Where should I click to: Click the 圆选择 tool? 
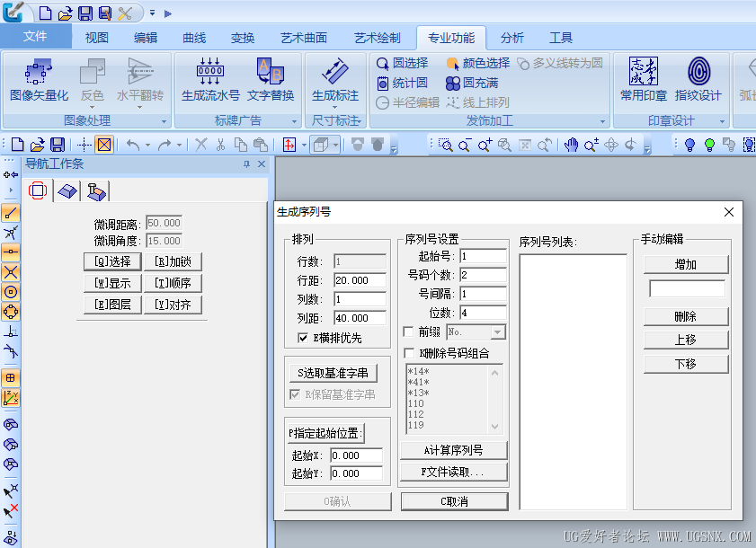point(401,63)
